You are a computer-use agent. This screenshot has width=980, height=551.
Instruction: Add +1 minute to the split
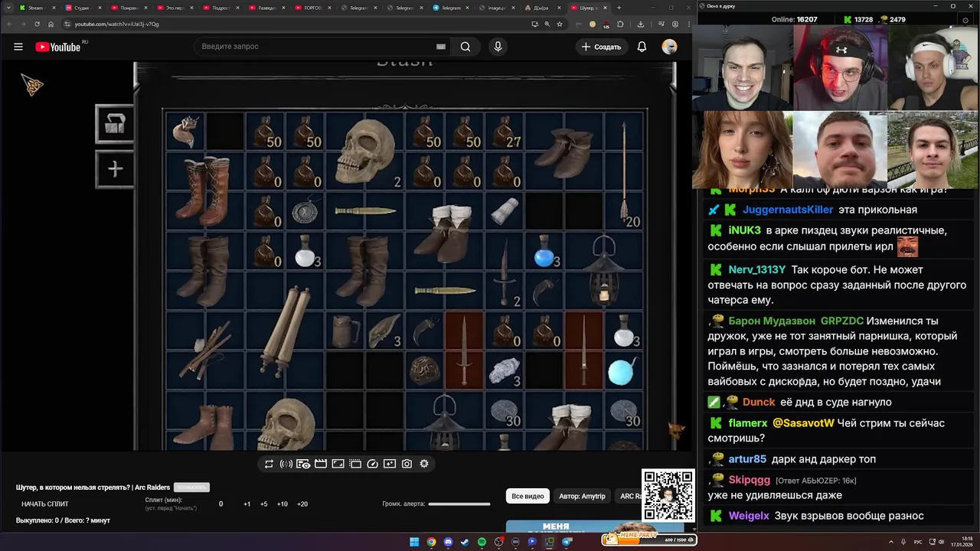(x=247, y=504)
